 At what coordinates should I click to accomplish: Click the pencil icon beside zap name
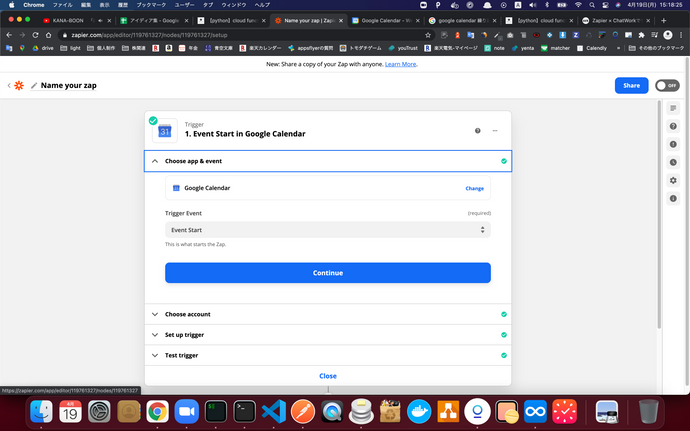click(34, 85)
